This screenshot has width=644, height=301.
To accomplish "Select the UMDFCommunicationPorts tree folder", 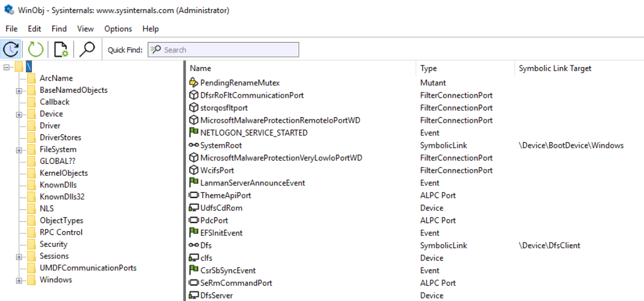I will pyautogui.click(x=88, y=268).
